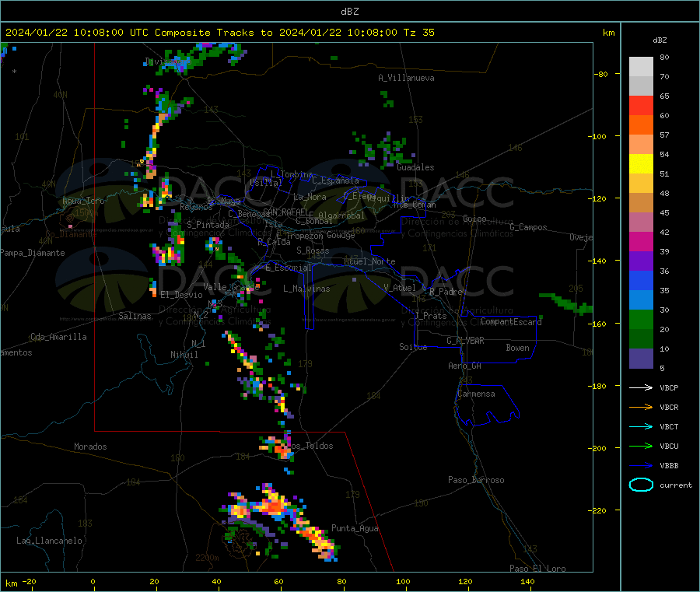The height and width of the screenshot is (592, 700).
Task: Click the Aero_GA map label
Action: click(465, 366)
